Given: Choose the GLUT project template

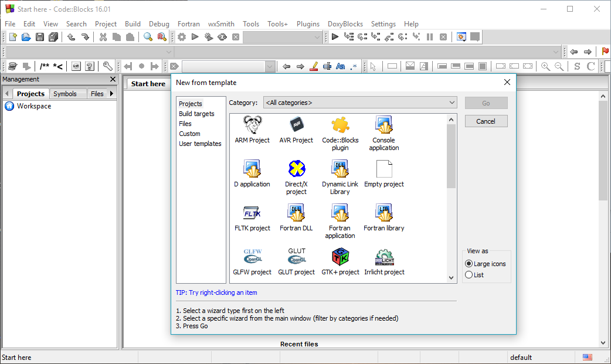Looking at the screenshot, I should (296, 262).
